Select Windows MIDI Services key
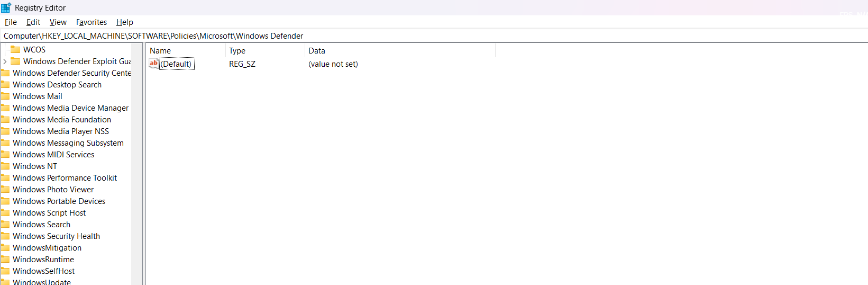Viewport: 868px width, 285px height. [53, 155]
